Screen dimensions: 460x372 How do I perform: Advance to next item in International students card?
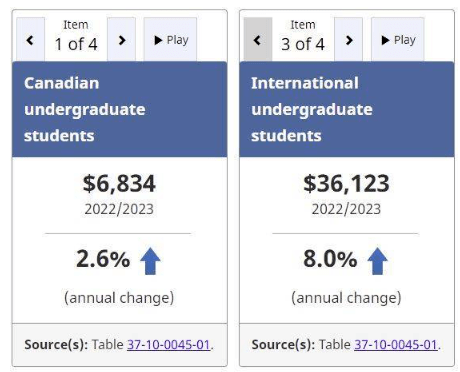pos(349,40)
